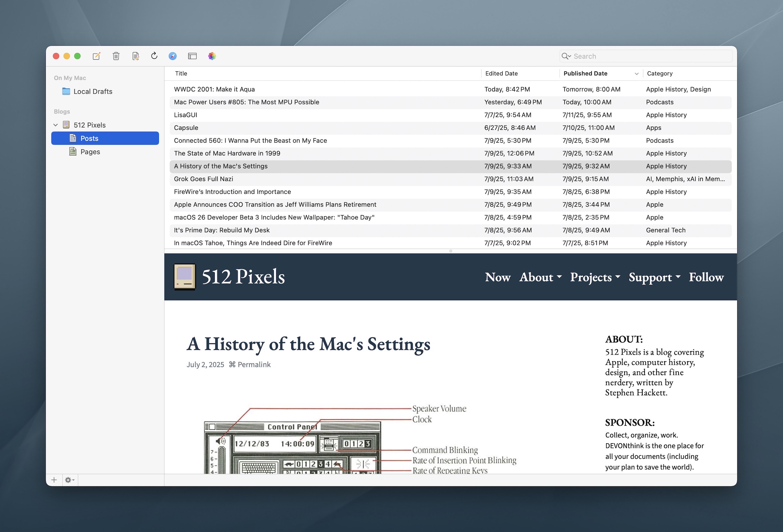Refresh the blog posts list
The width and height of the screenshot is (783, 532).
pyautogui.click(x=154, y=56)
